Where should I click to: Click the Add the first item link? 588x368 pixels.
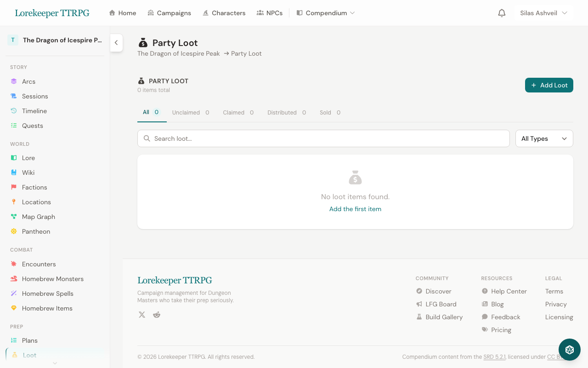coord(355,209)
